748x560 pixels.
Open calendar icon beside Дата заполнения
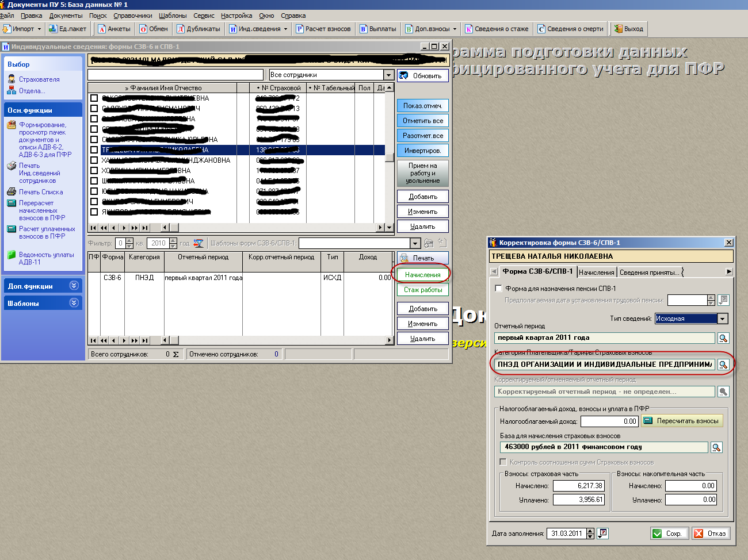pyautogui.click(x=602, y=534)
